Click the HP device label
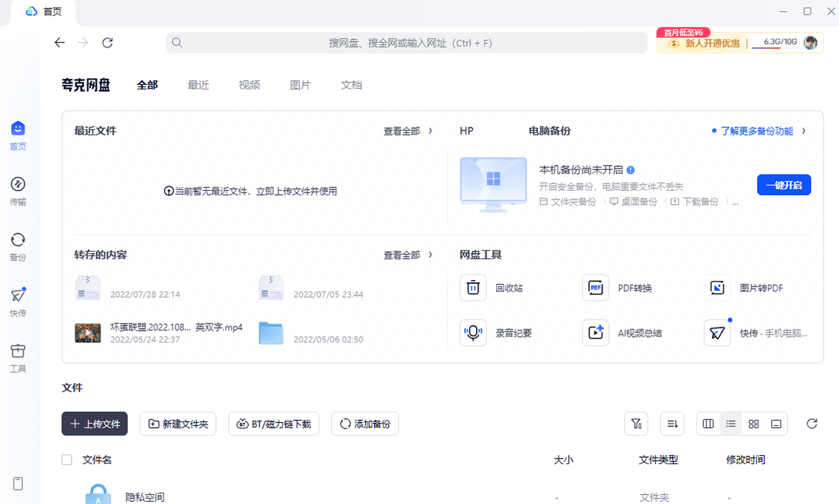 (466, 131)
